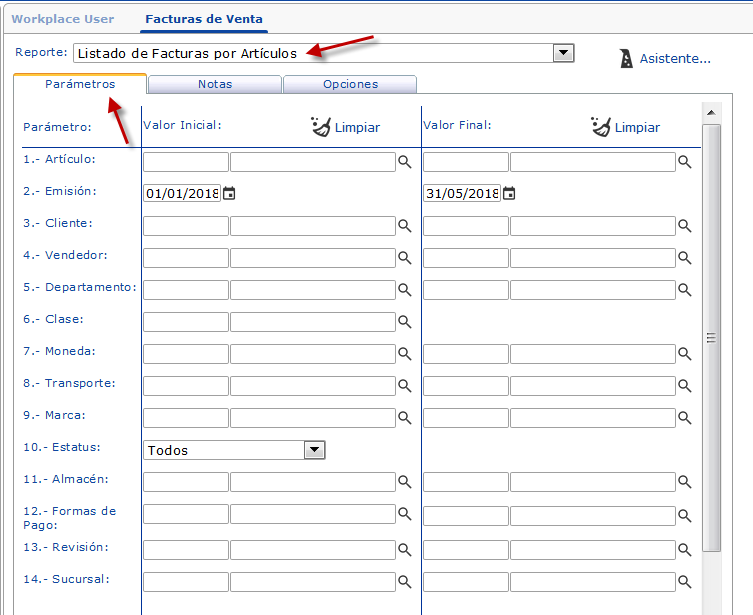Select the Workplace User tab
The image size is (753, 615).
tap(63, 19)
